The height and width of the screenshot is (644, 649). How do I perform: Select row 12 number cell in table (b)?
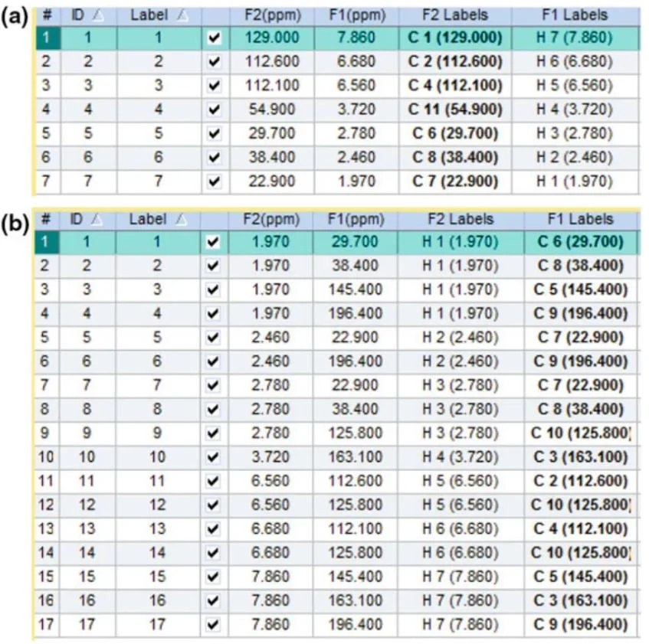point(46,505)
